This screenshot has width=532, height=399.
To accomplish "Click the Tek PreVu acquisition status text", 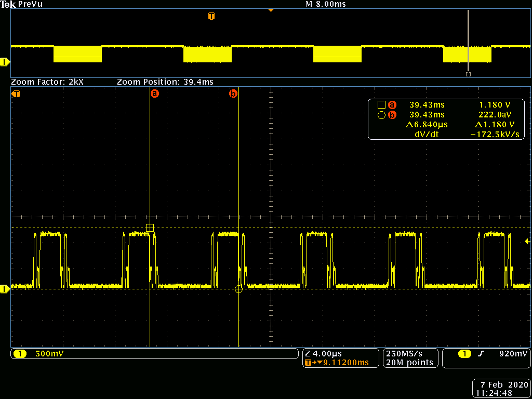I will 22,4.
